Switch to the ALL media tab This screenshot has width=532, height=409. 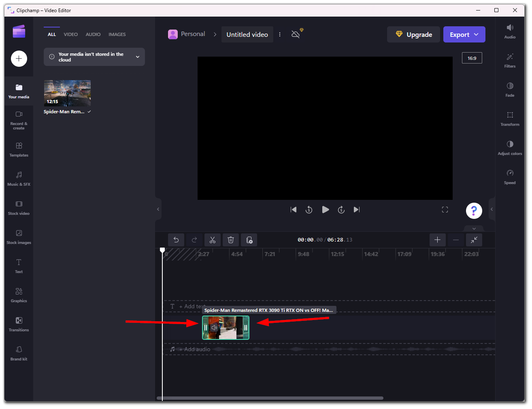pyautogui.click(x=52, y=34)
